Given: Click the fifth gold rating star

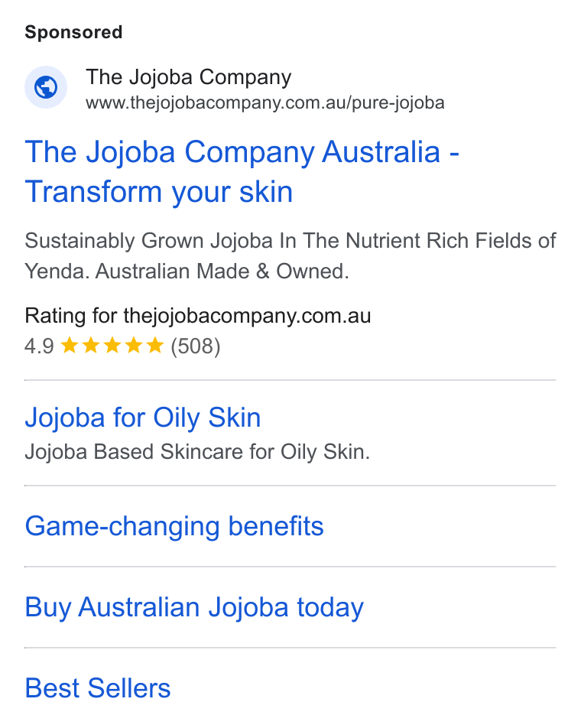Looking at the screenshot, I should click(x=155, y=346).
